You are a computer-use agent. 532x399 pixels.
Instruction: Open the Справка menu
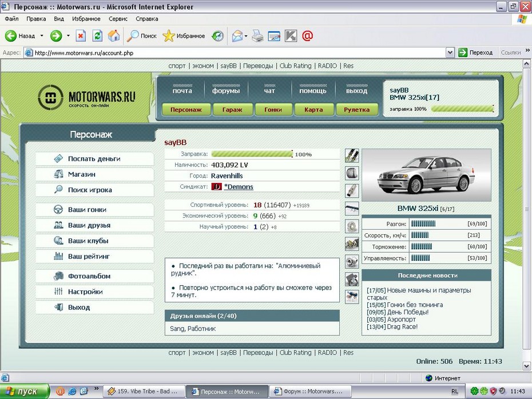pos(147,19)
